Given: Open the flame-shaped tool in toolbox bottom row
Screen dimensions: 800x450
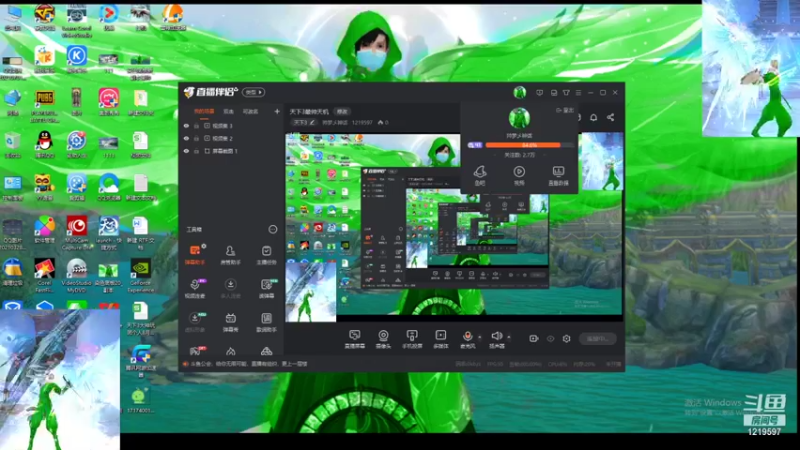Looking at the screenshot, I should click(x=231, y=351).
